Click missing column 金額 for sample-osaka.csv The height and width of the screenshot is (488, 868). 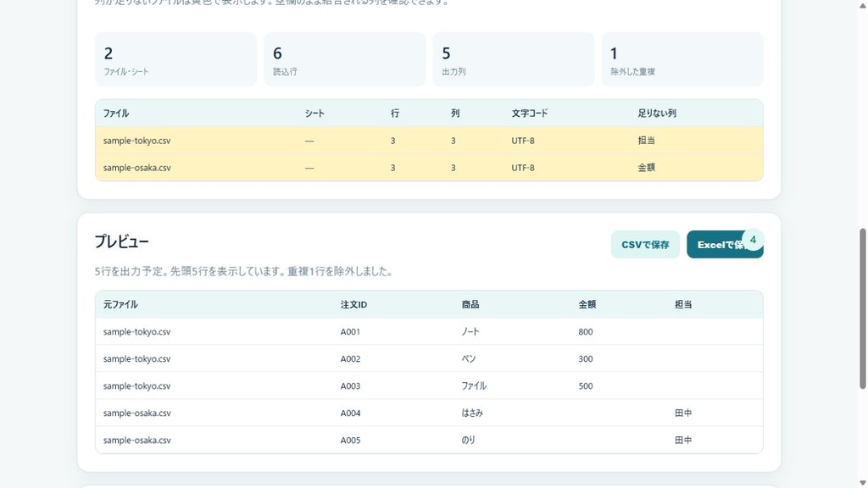coord(646,168)
